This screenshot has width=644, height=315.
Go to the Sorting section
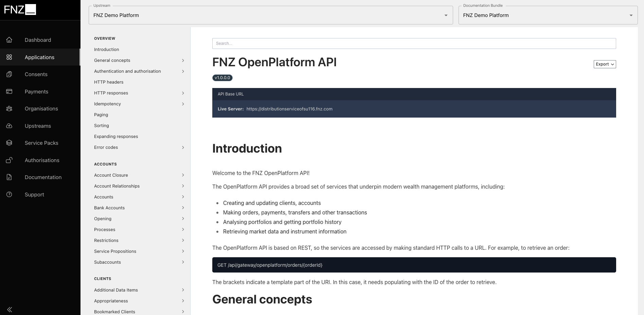click(102, 125)
